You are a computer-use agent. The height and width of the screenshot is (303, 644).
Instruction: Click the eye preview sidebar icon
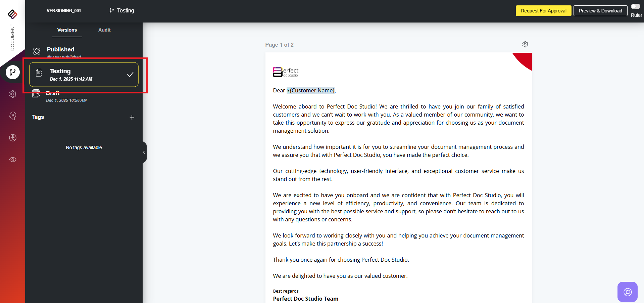(13, 160)
